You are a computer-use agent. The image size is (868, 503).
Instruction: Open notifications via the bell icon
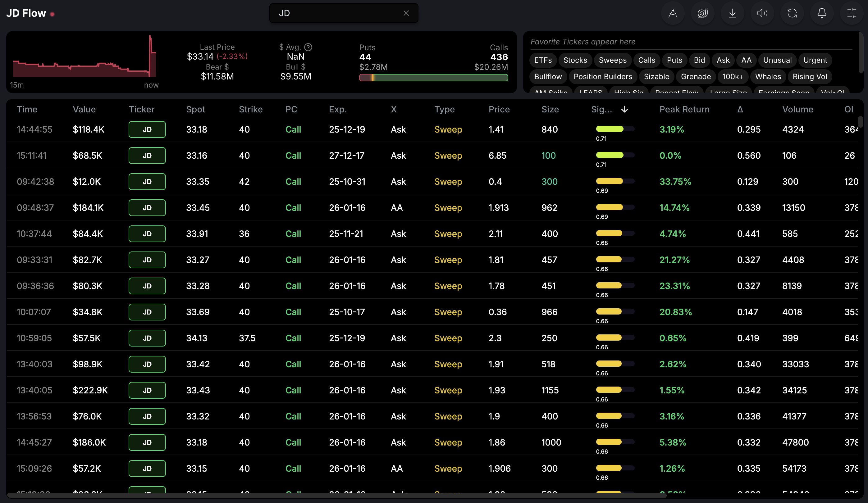coord(822,13)
